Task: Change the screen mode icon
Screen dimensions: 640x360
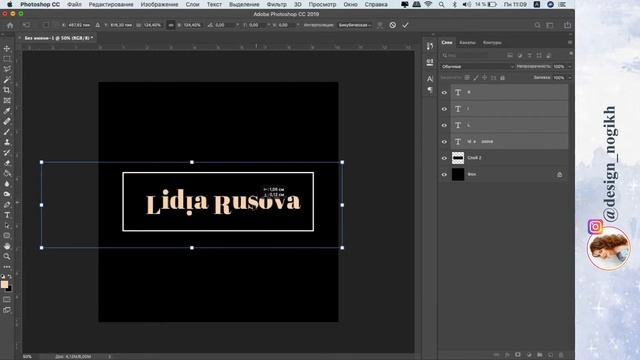Action: [7, 310]
